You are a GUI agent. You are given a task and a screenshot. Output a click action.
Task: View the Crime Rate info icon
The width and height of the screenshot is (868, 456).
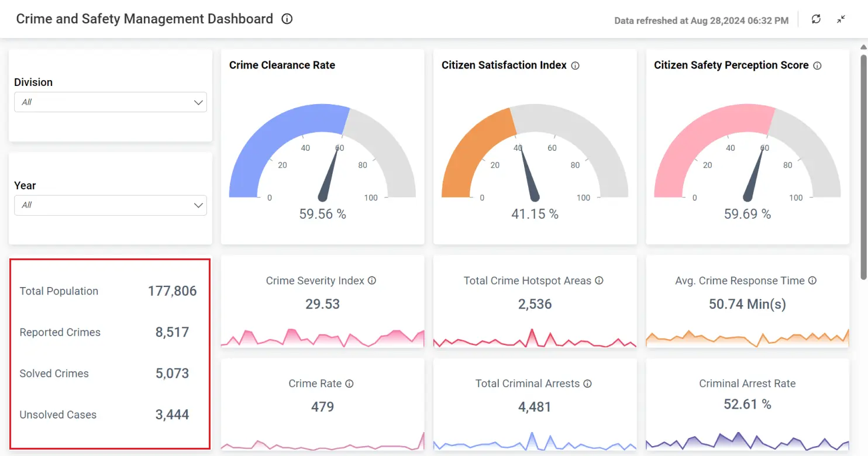pyautogui.click(x=349, y=384)
